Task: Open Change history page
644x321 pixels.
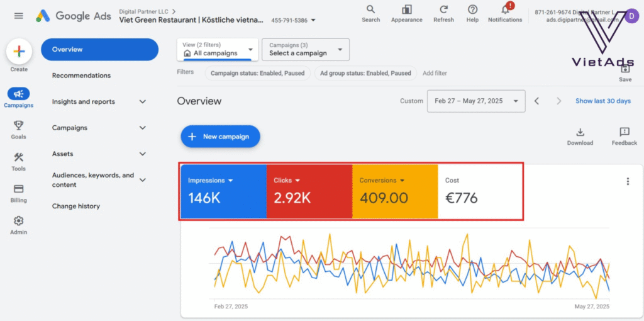Action: (76, 206)
